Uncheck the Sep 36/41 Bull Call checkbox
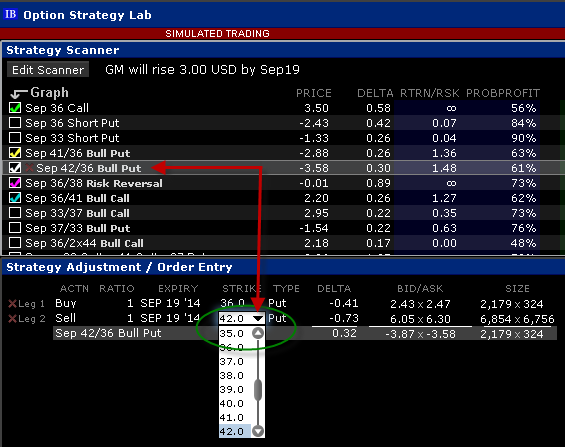This screenshot has height=447, width=565. tap(15, 198)
